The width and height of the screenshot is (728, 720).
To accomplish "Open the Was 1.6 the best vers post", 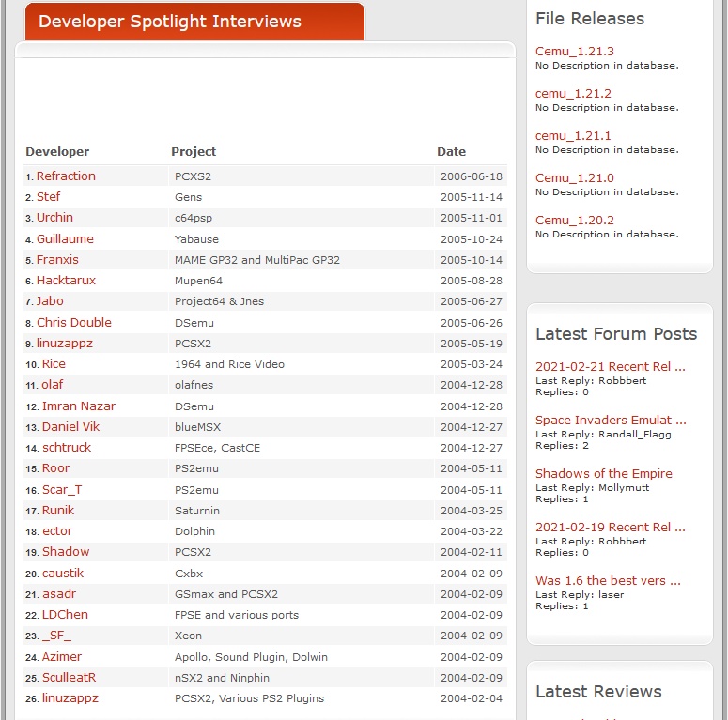I will click(608, 580).
